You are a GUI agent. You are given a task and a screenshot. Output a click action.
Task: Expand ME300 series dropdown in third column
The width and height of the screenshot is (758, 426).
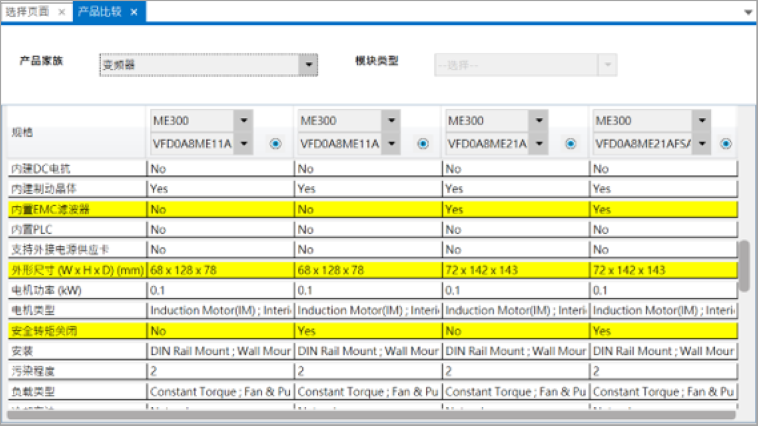click(x=538, y=120)
